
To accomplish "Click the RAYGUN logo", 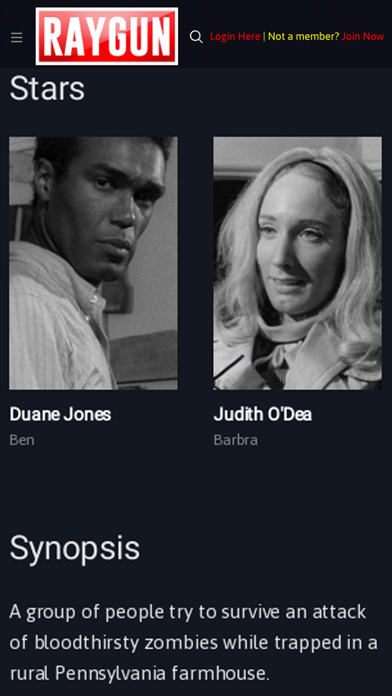I will pyautogui.click(x=107, y=36).
